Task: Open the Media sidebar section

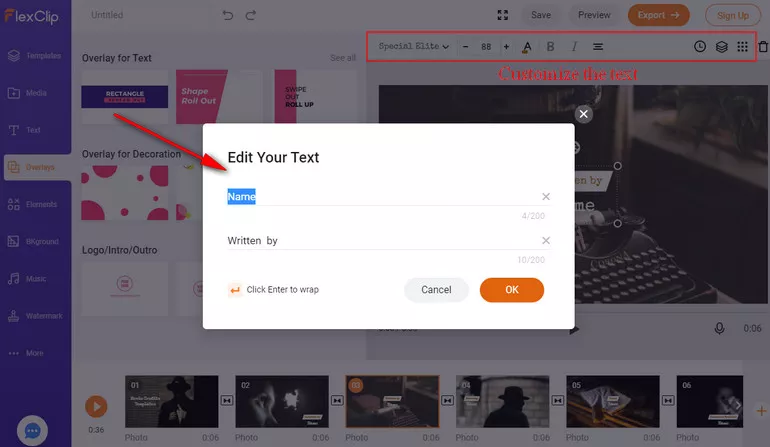Action: pos(28,93)
